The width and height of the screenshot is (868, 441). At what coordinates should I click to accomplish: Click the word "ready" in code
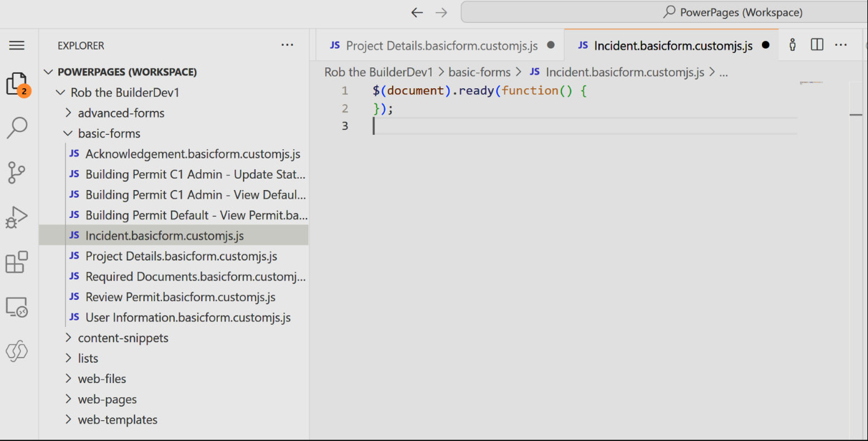(476, 90)
